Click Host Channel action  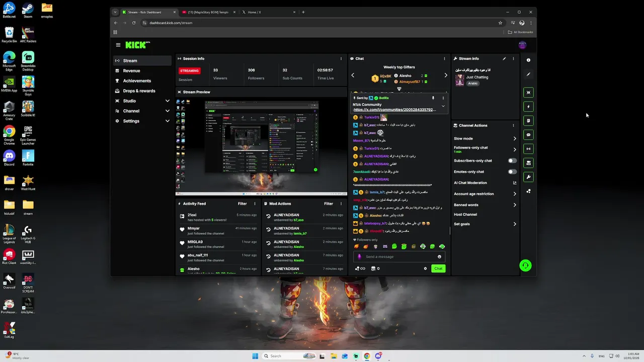[465, 215]
